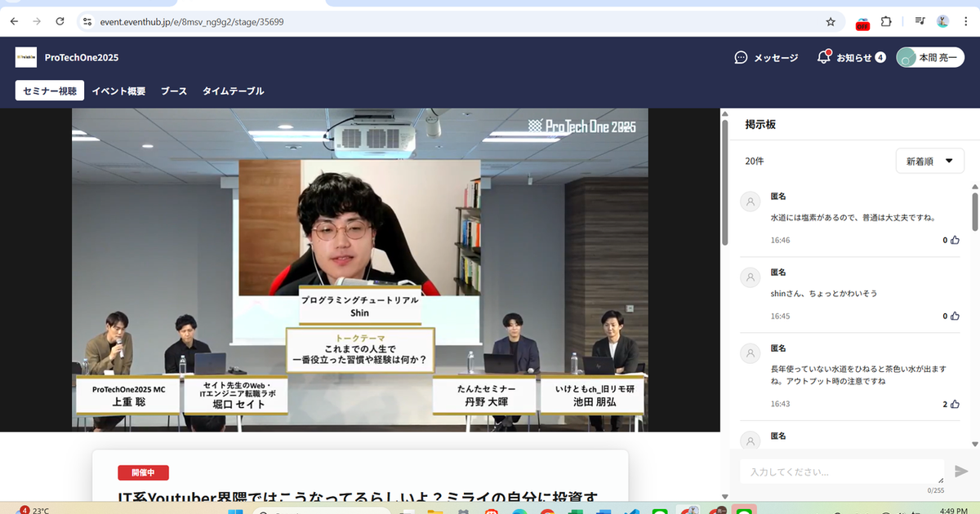Click the 16:43 timestamp
Image resolution: width=980 pixels, height=514 pixels.
click(x=780, y=404)
